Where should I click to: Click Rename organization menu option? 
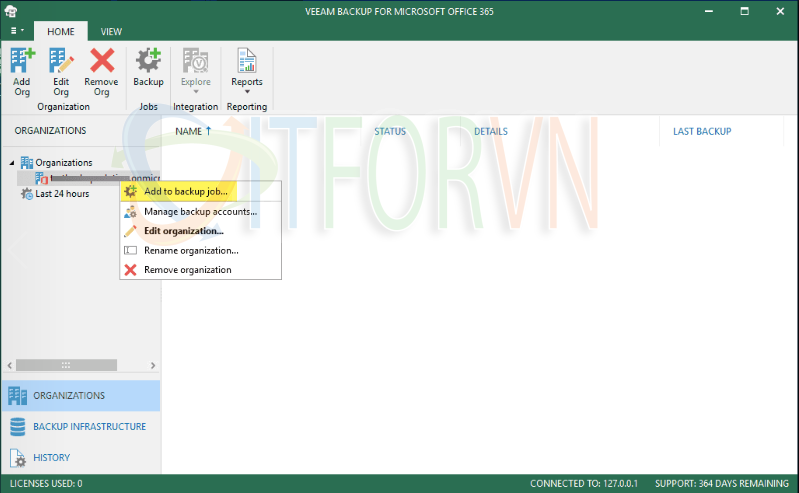pos(190,250)
